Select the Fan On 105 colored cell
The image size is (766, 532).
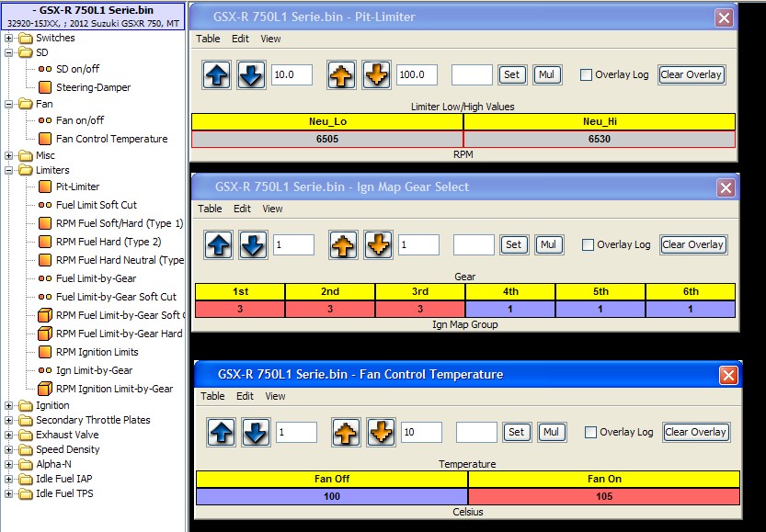pyautogui.click(x=603, y=496)
